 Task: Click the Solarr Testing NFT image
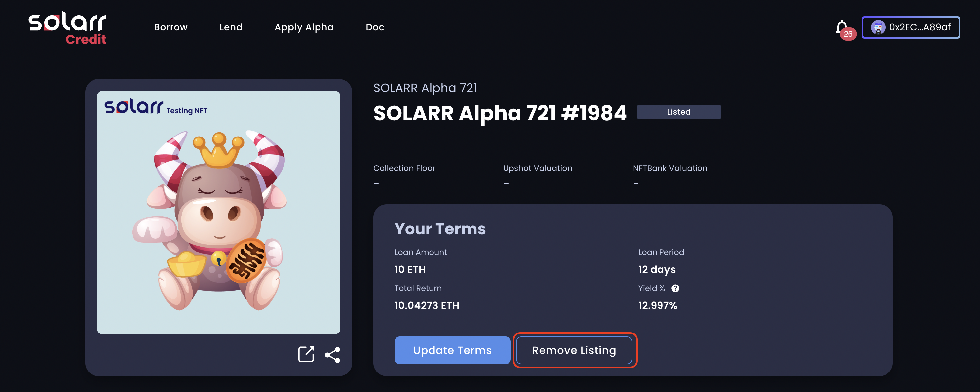coord(218,213)
